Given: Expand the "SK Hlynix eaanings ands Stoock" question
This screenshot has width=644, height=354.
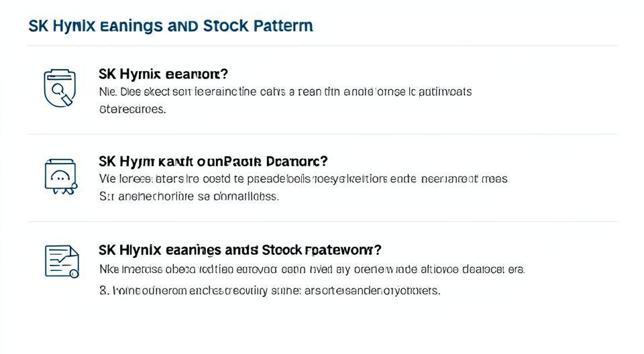Looking at the screenshot, I should pos(239,250).
